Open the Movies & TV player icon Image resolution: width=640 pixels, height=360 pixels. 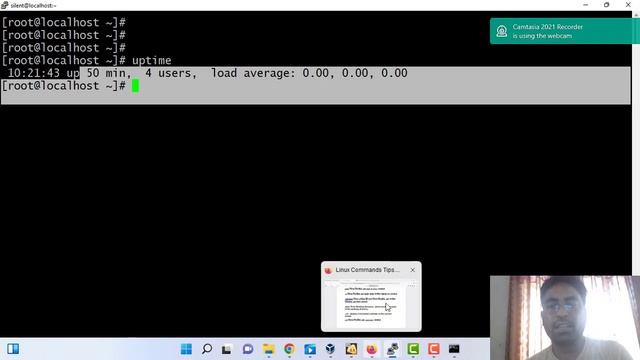[x=310, y=349]
